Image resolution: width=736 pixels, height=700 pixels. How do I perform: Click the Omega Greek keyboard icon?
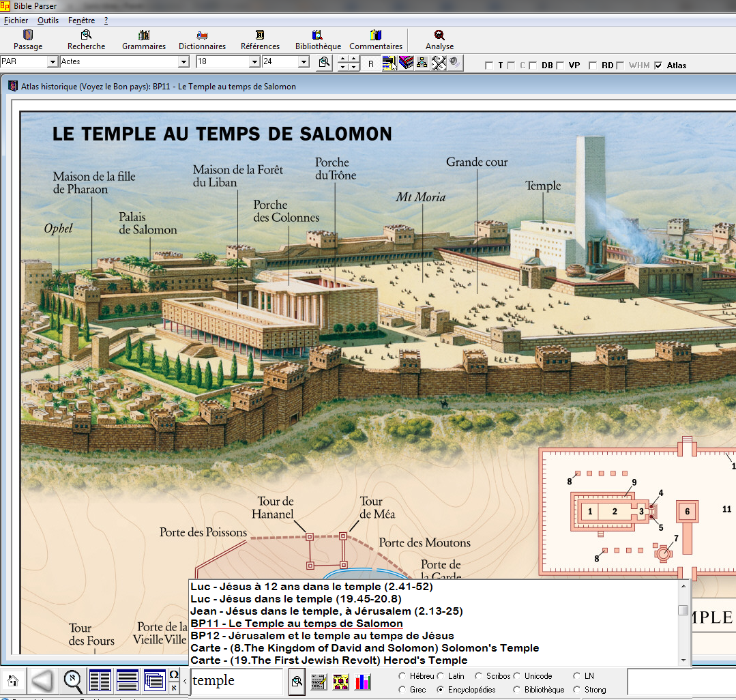pyautogui.click(x=174, y=675)
